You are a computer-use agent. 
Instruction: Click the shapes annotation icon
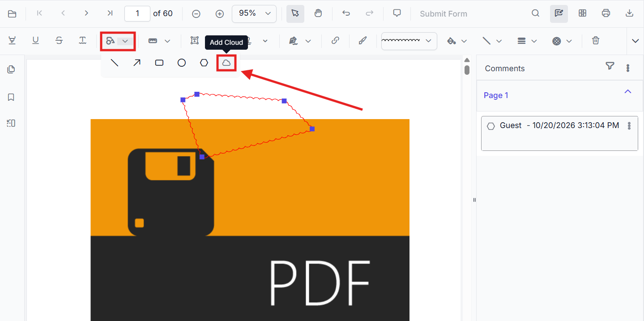click(110, 41)
